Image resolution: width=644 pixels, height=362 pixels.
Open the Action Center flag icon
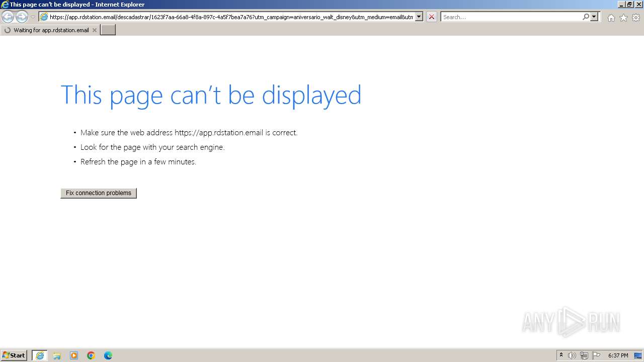(x=596, y=355)
